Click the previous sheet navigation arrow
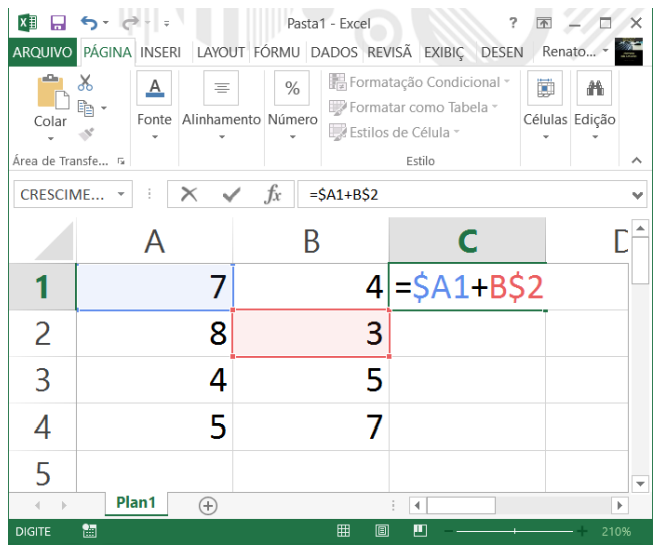660x550 pixels. tap(37, 505)
